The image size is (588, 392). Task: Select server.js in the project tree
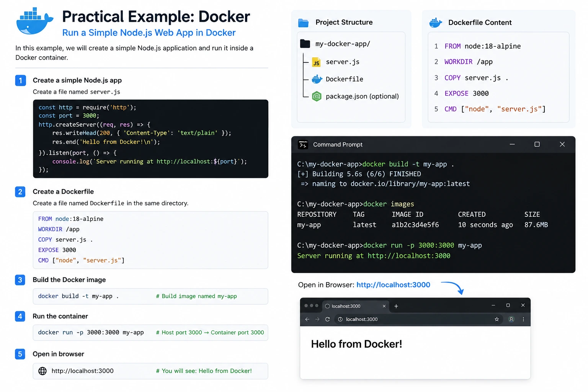[x=343, y=62]
